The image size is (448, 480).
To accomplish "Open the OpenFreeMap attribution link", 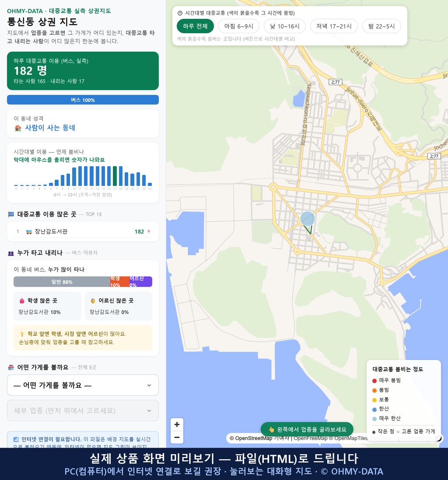I will (x=311, y=438).
